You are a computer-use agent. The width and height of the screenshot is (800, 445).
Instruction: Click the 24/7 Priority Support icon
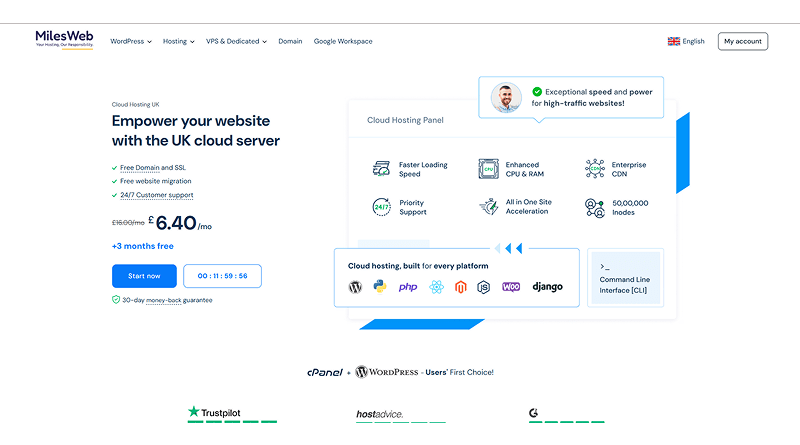[x=381, y=207]
